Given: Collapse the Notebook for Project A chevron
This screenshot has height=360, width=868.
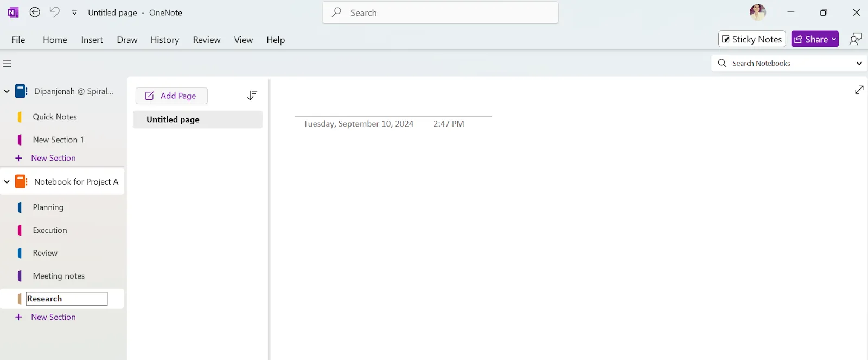Looking at the screenshot, I should click(x=7, y=182).
